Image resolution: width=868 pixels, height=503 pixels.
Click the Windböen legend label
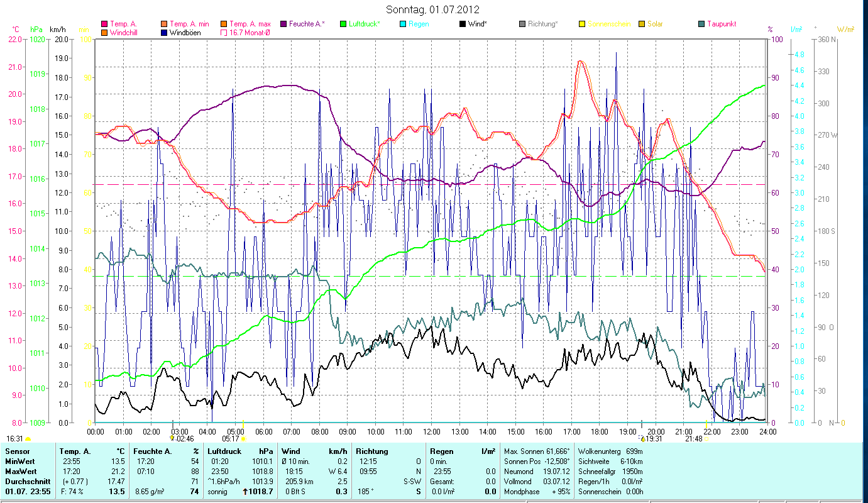click(x=185, y=33)
